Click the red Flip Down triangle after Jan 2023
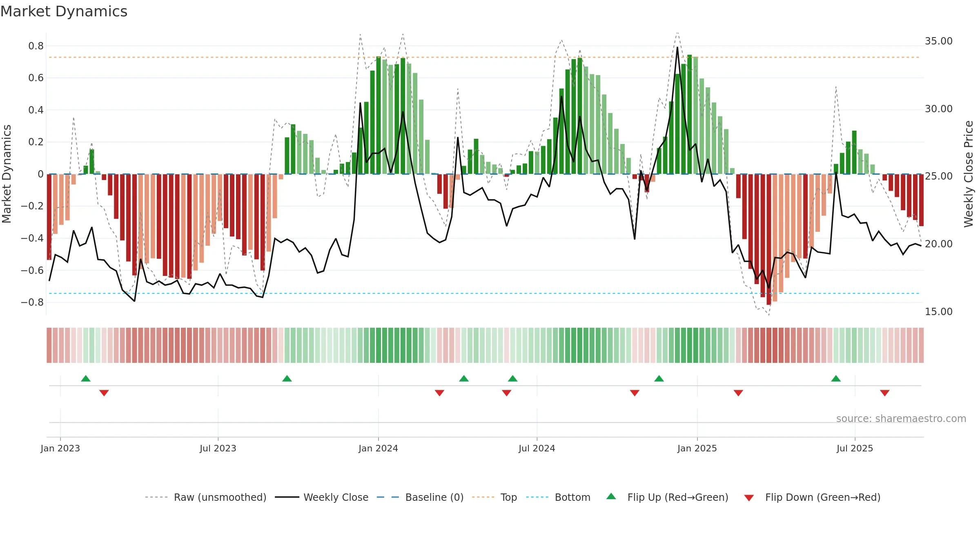 pyautogui.click(x=104, y=393)
